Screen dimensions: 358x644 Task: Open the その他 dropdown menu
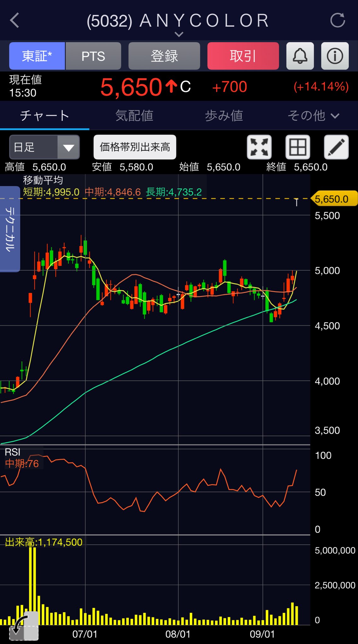(x=313, y=116)
